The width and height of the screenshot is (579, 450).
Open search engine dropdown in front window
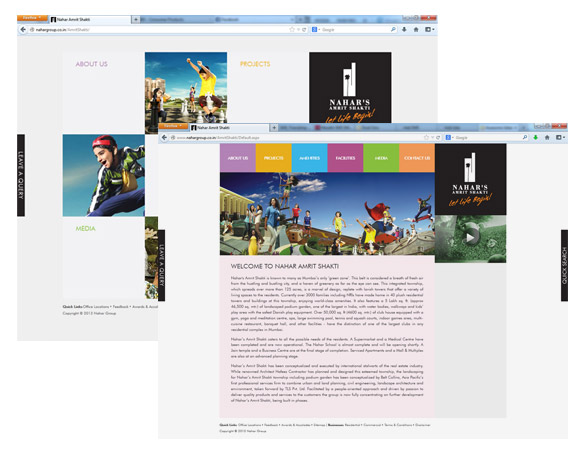449,137
